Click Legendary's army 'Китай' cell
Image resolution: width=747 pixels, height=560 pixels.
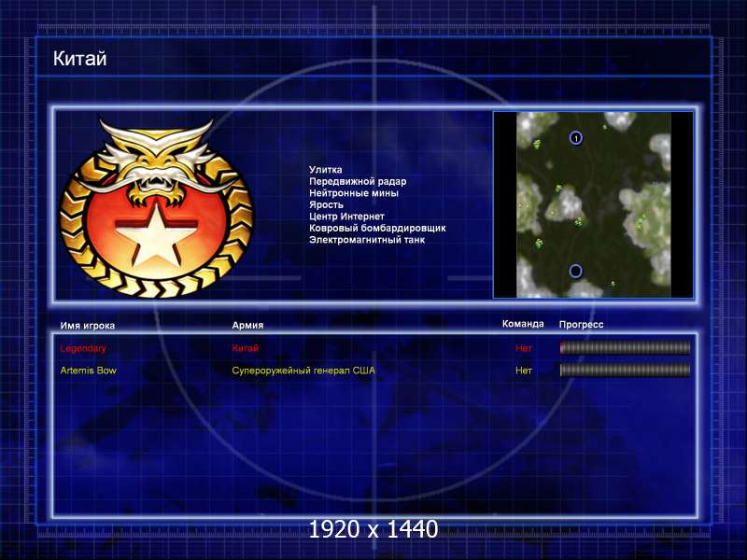point(245,348)
